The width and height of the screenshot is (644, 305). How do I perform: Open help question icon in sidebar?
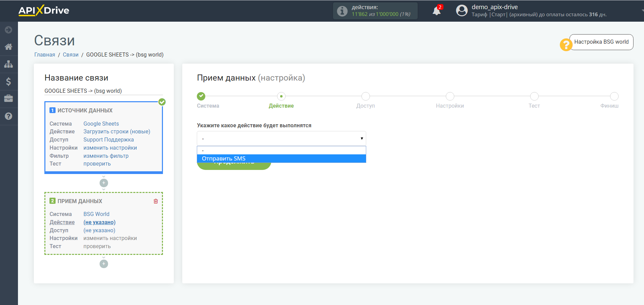click(8, 116)
